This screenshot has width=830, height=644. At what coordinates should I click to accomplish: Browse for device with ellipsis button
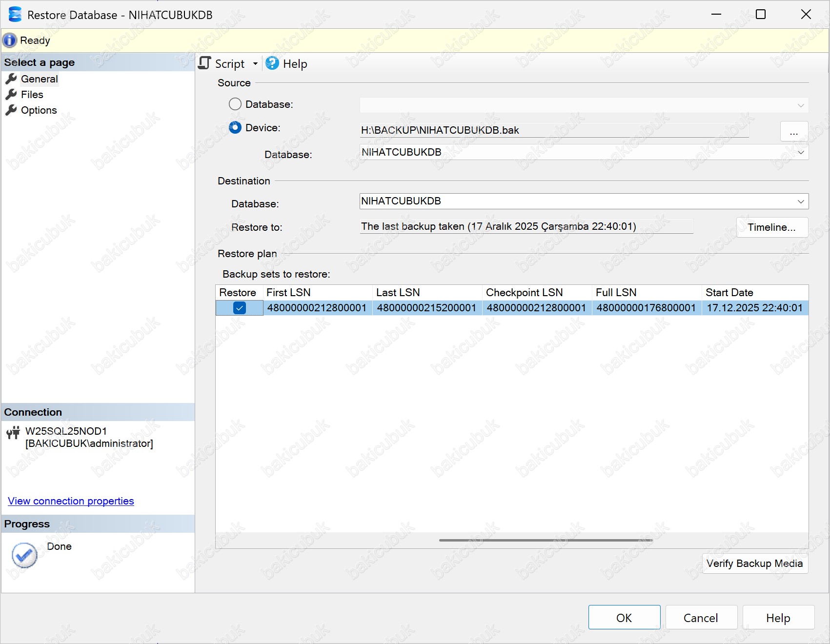[794, 131]
